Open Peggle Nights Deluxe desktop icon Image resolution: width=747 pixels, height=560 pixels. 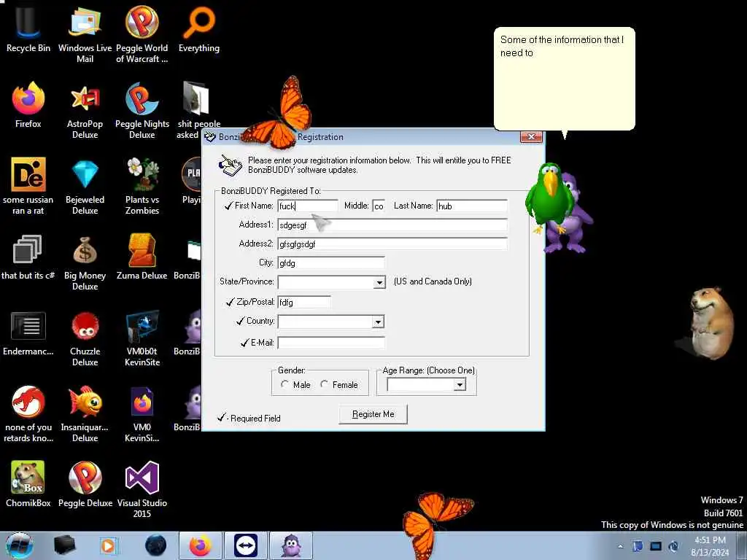coord(142,109)
